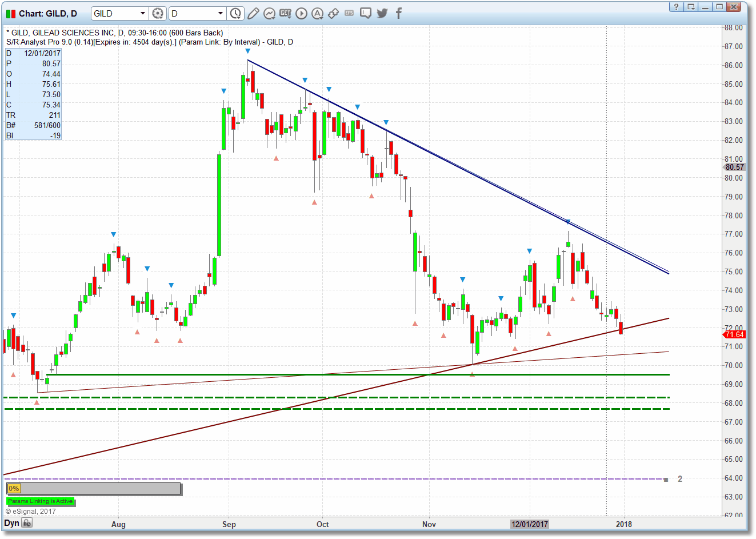Click the Aug label on time axis

pos(118,524)
